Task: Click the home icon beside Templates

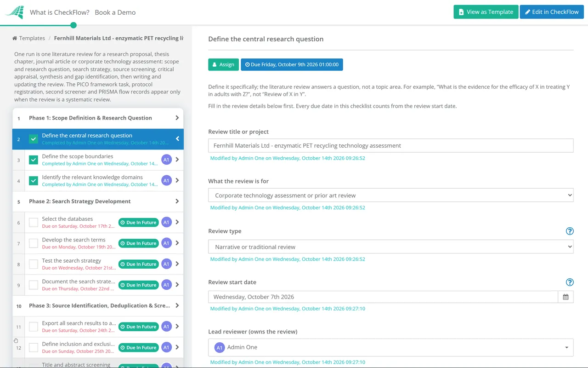Action: (15, 38)
